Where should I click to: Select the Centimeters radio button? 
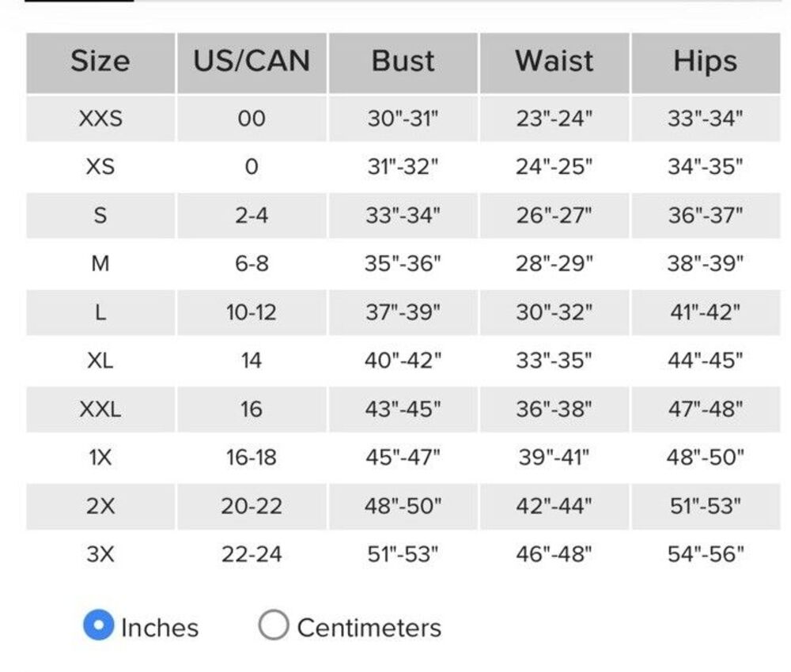click(274, 625)
